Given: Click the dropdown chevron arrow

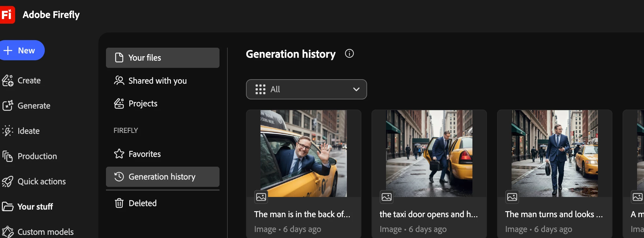Looking at the screenshot, I should click(356, 89).
